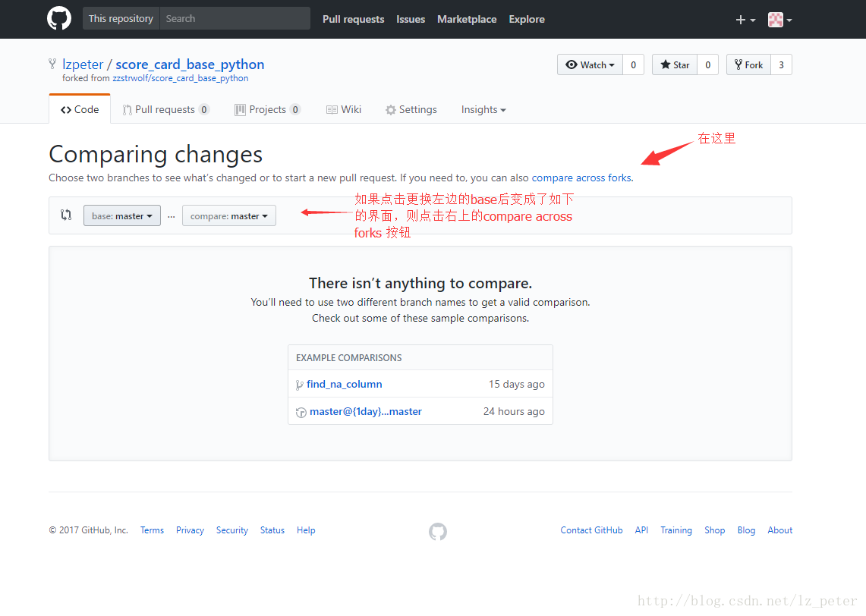Click the Projects board icon
Screen dimensions: 866x616
click(x=240, y=110)
